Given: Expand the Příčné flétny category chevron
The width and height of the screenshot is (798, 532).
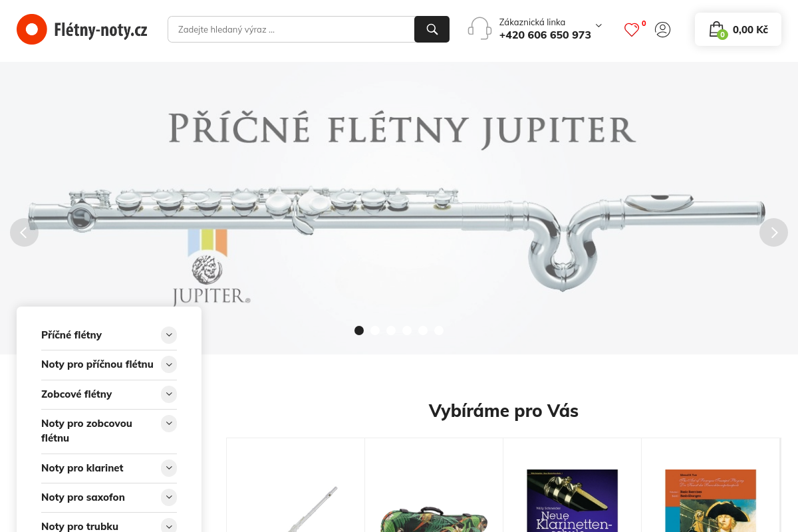Looking at the screenshot, I should coord(169,334).
